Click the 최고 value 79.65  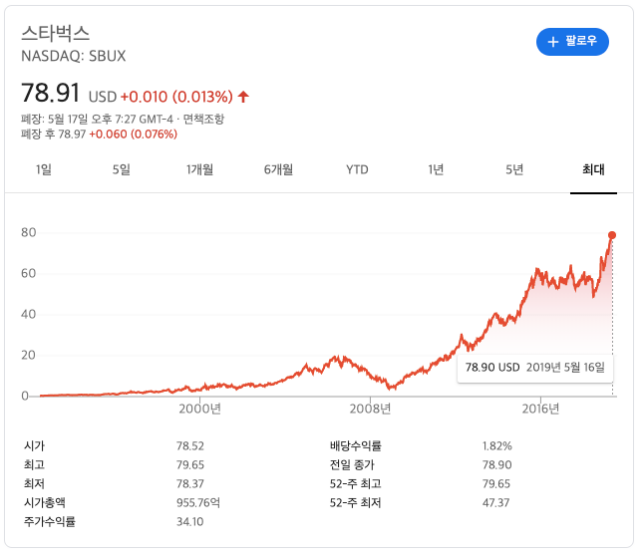(190, 465)
